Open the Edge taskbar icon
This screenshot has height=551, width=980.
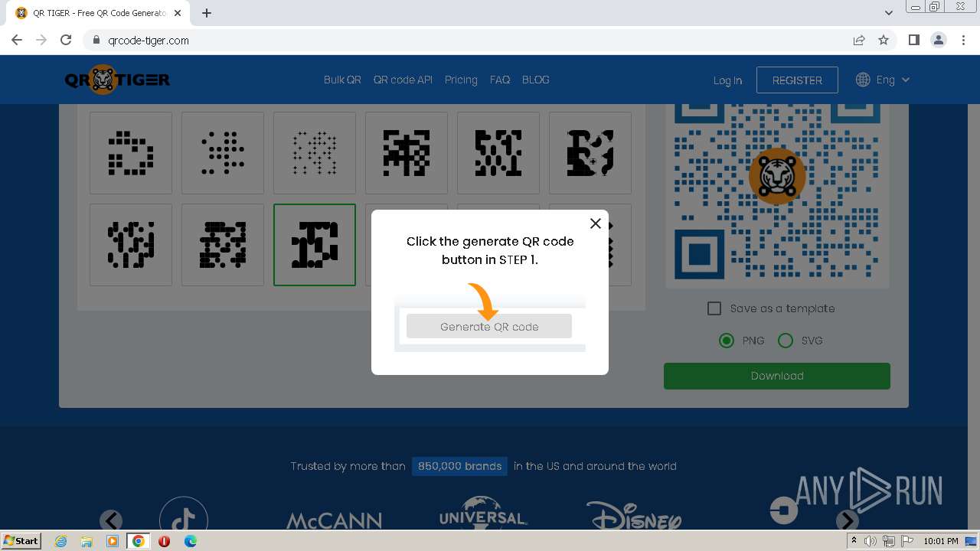[190, 541]
